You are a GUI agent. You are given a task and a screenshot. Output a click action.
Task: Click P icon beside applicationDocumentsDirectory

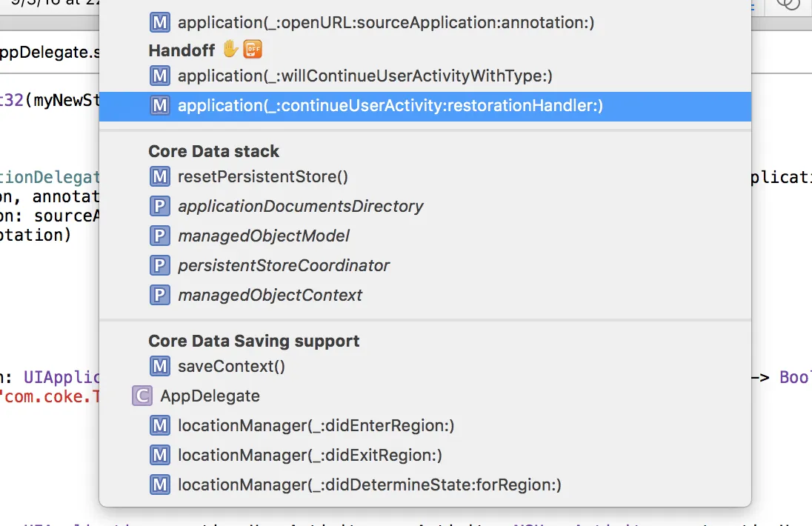159,206
